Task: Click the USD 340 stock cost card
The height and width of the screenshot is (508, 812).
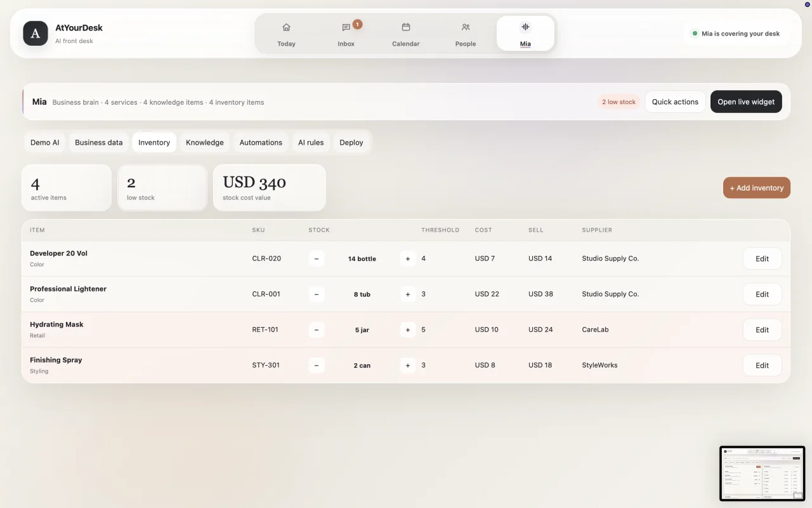Action: pos(270,188)
